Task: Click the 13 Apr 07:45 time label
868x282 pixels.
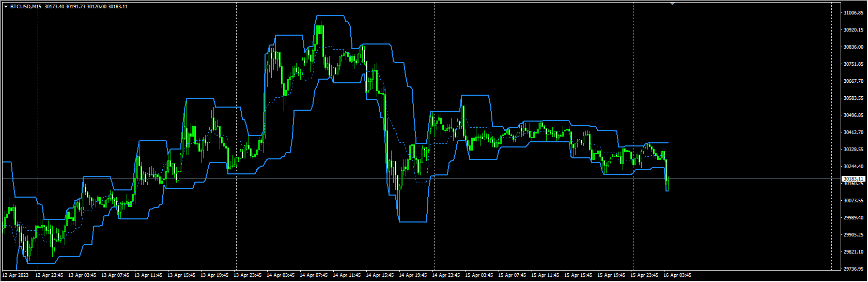Action: (115, 275)
